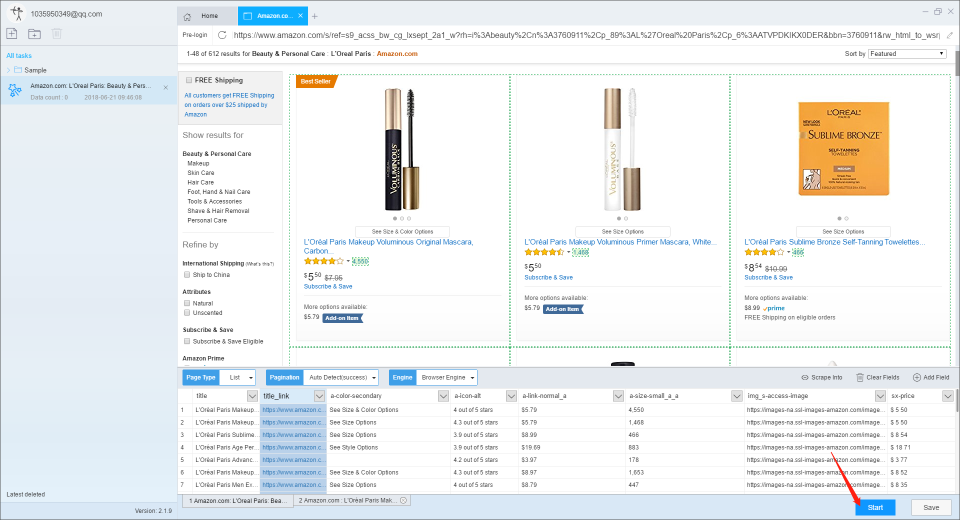The height and width of the screenshot is (520, 960).
Task: Select bottom tab '1 Amazon.com: L'Oreal Paris: Bea...'
Action: 238,500
